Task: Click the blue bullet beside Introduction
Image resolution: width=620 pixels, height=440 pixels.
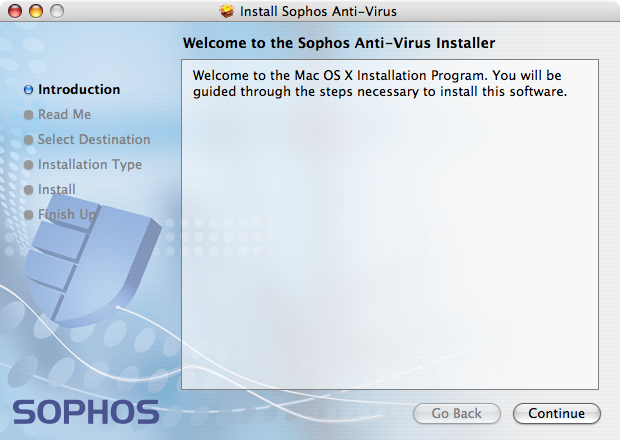Action: (x=28, y=90)
